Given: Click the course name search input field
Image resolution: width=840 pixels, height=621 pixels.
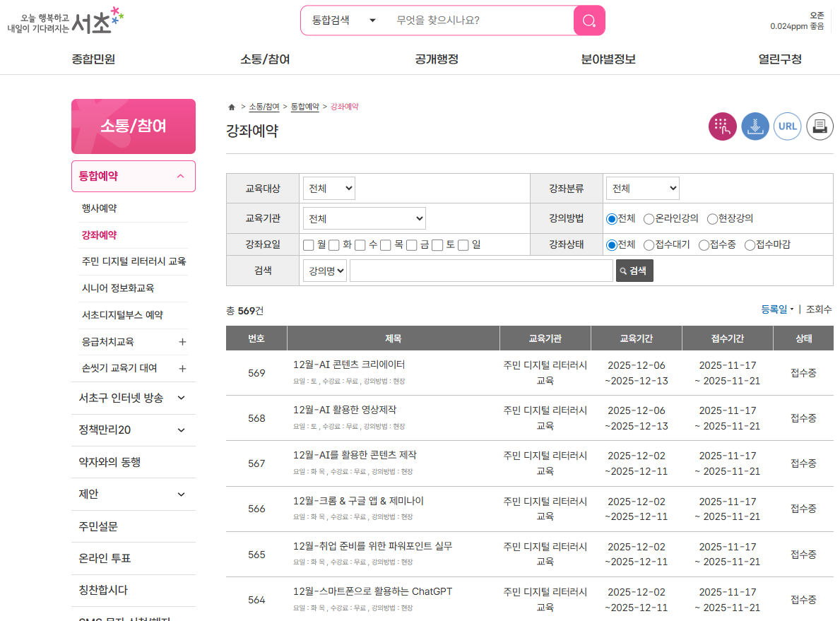Looking at the screenshot, I should click(481, 271).
